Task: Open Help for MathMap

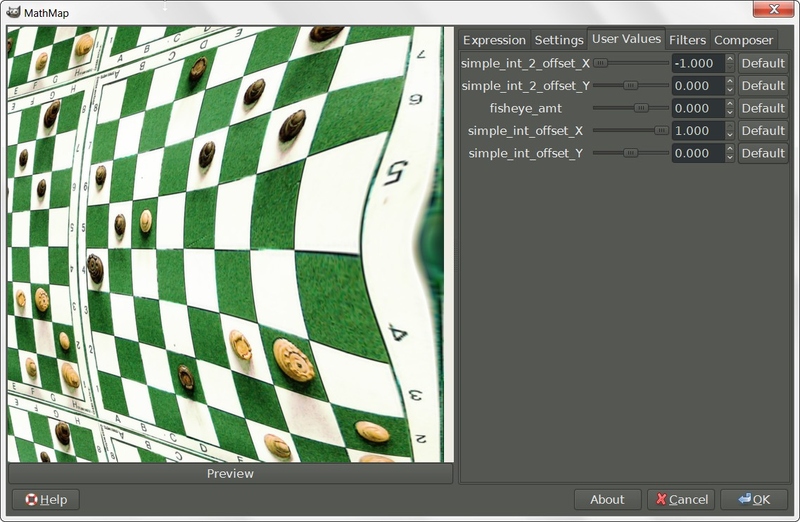Action: point(46,500)
